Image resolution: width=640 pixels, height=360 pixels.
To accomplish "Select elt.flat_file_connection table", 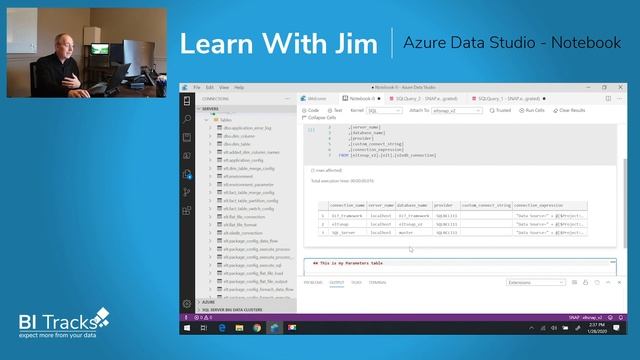I will [244, 217].
